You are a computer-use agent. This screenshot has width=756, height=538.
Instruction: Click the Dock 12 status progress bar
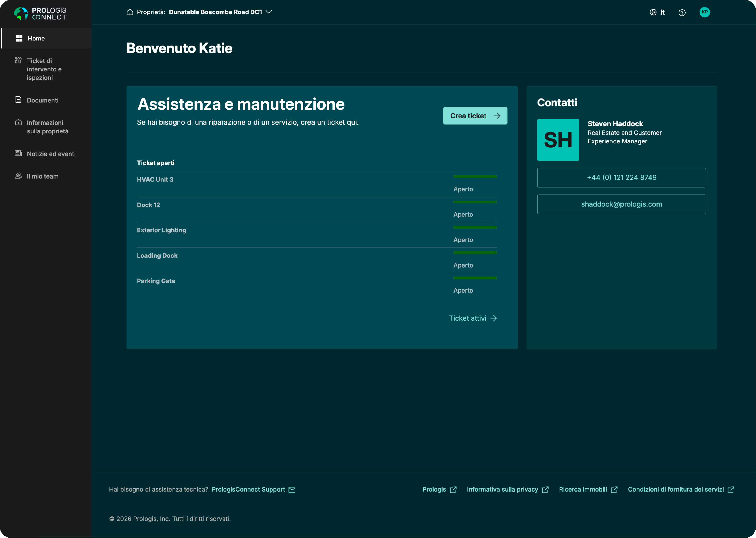pyautogui.click(x=475, y=202)
